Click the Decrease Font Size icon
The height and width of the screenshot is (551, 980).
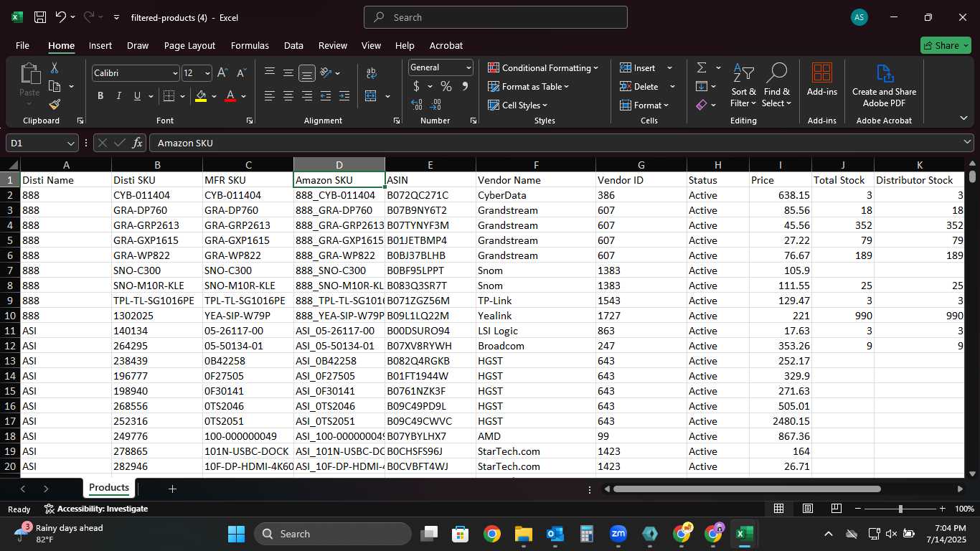click(241, 73)
